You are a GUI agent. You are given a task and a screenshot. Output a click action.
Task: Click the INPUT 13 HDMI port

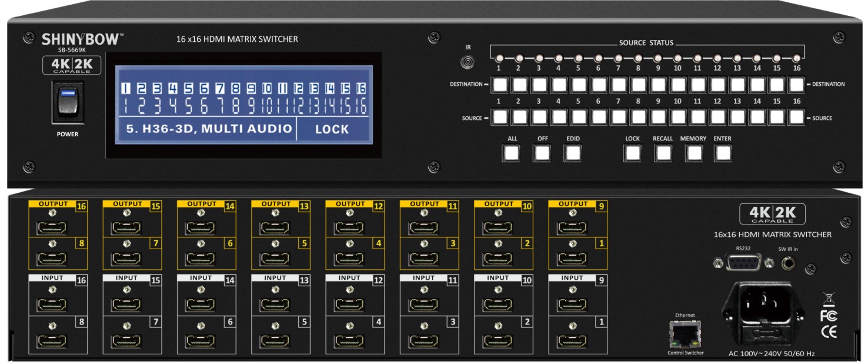coord(274,304)
